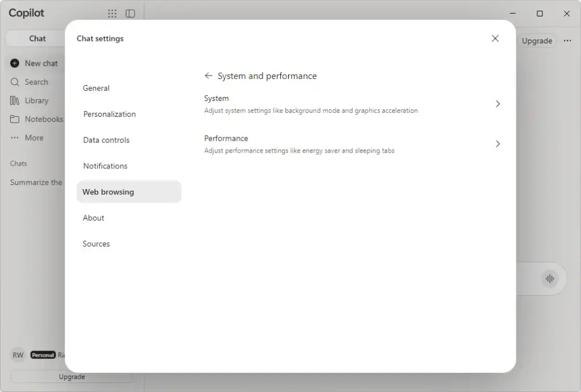
Task: Open the General settings tab
Action: (x=129, y=88)
